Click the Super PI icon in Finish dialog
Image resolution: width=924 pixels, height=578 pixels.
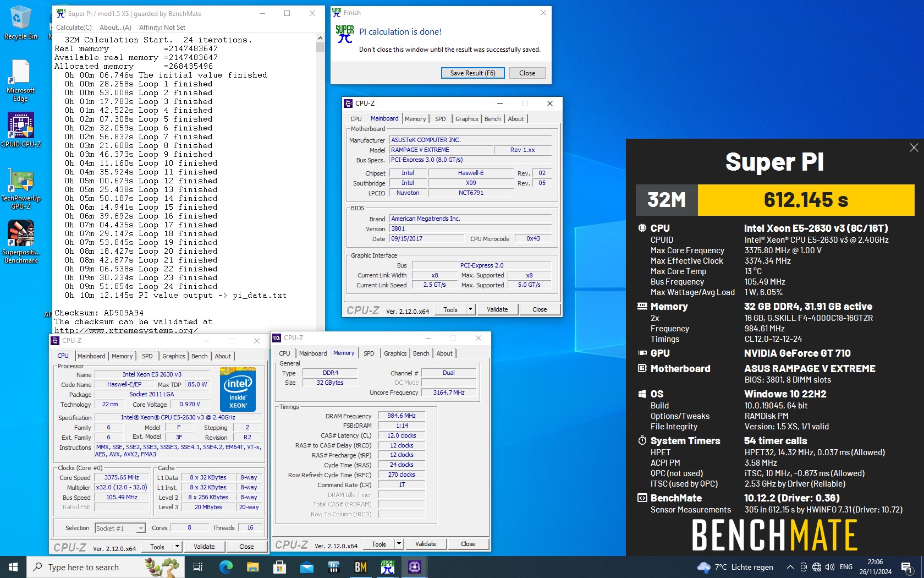pos(344,34)
